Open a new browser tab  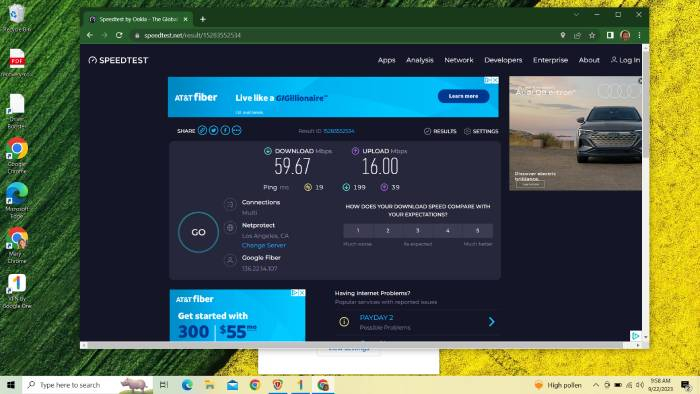pos(203,19)
